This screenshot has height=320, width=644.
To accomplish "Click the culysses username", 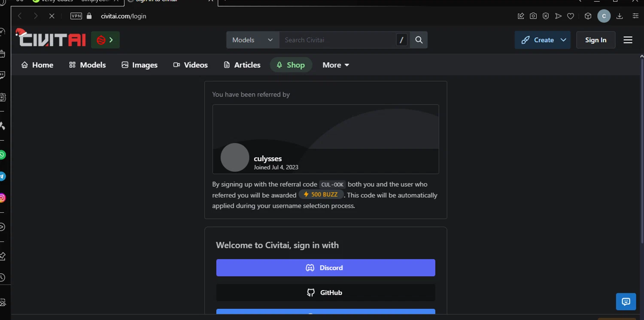I will click(x=267, y=158).
